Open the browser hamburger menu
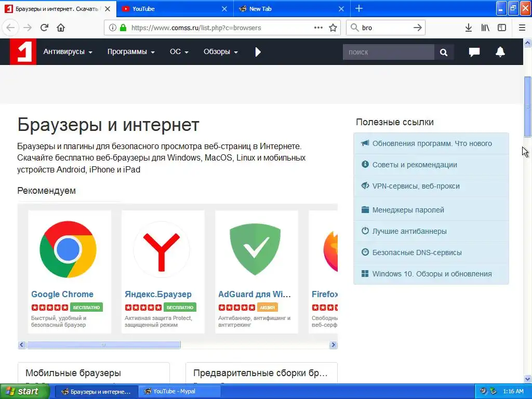This screenshot has width=532, height=399. pyautogui.click(x=522, y=28)
